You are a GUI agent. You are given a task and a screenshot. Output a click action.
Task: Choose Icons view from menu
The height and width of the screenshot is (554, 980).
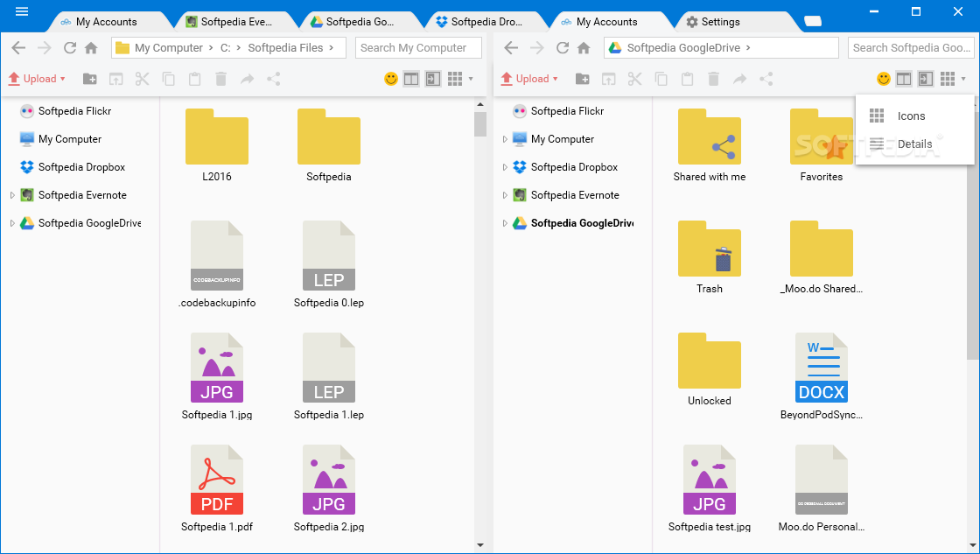coord(914,116)
